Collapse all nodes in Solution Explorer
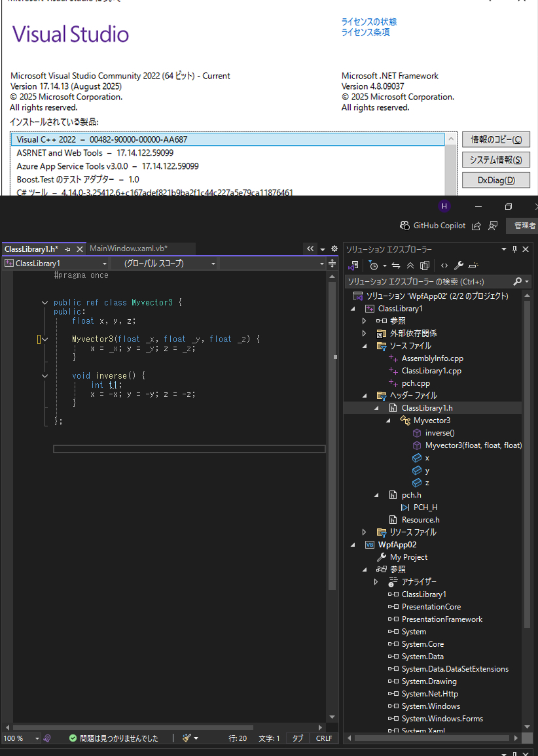 click(412, 265)
